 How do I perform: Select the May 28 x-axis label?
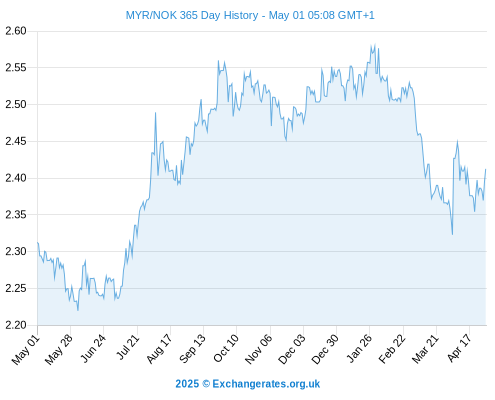click(59, 350)
